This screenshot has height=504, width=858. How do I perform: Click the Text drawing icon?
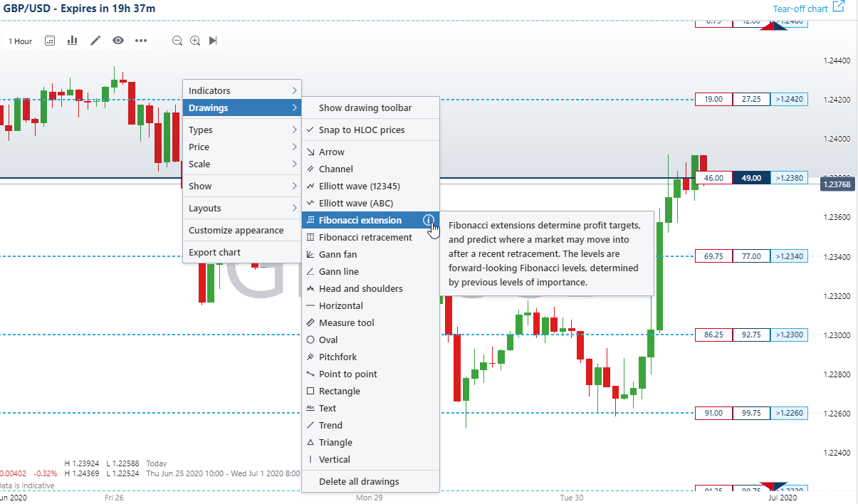(310, 408)
